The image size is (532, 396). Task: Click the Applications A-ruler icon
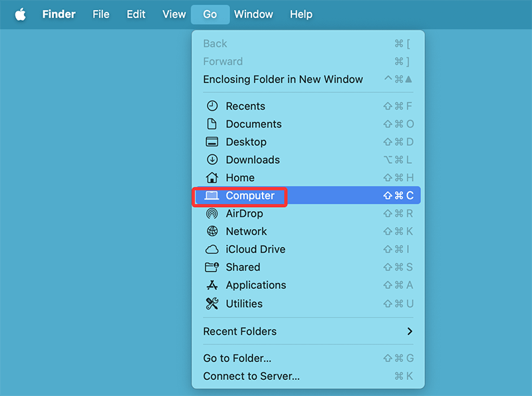pos(212,285)
